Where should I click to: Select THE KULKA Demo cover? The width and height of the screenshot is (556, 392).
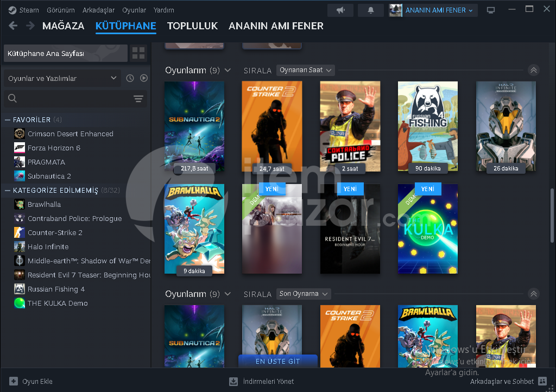coord(428,229)
